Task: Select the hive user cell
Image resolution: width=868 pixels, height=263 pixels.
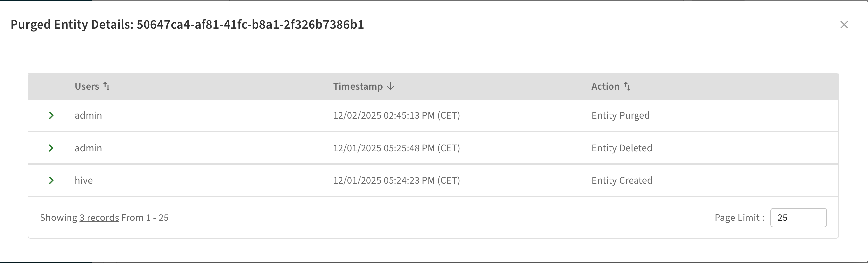Action: 84,180
